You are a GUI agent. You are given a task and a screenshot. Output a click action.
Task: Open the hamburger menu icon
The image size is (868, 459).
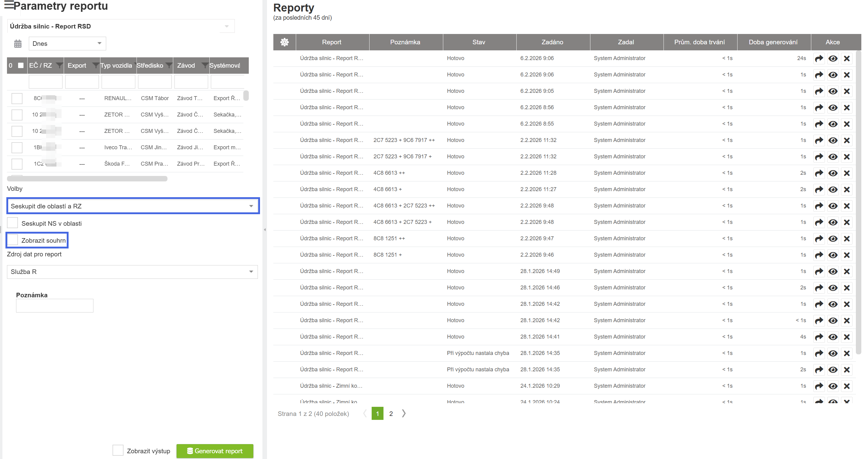click(9, 5)
